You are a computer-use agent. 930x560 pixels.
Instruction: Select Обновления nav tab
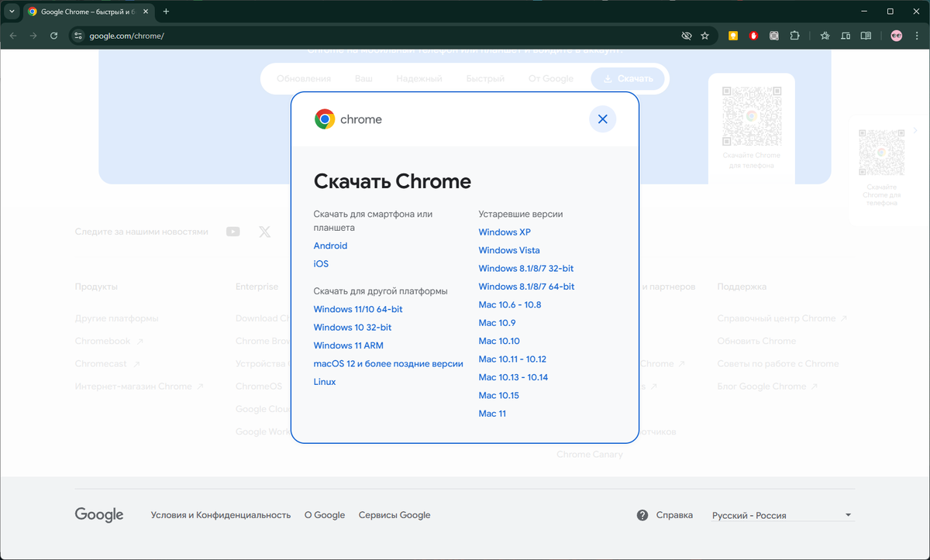click(304, 78)
